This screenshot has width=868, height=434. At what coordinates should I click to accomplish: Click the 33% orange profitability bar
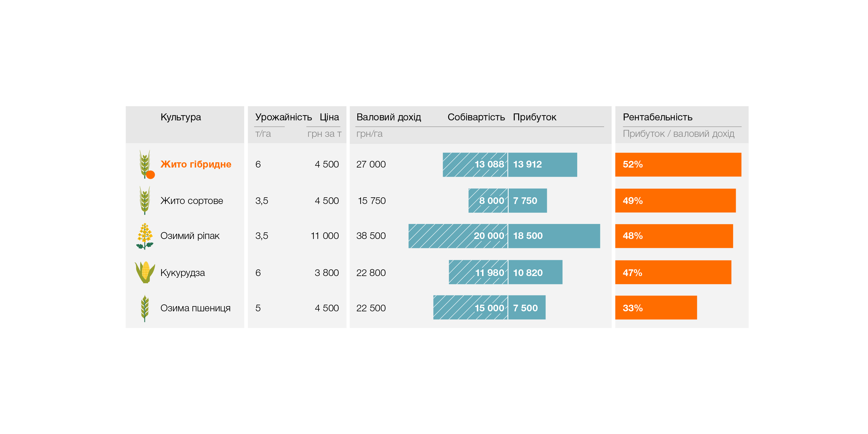click(656, 308)
